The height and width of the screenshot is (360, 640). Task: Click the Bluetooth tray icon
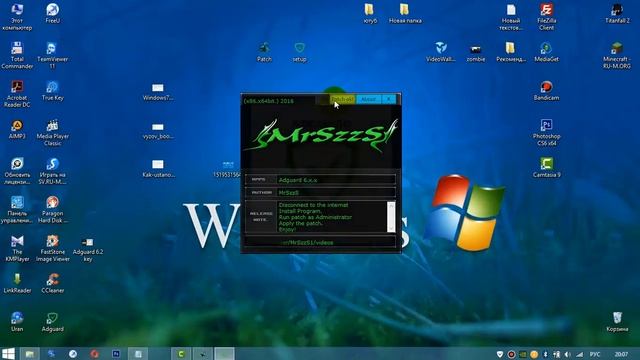[x=545, y=354]
